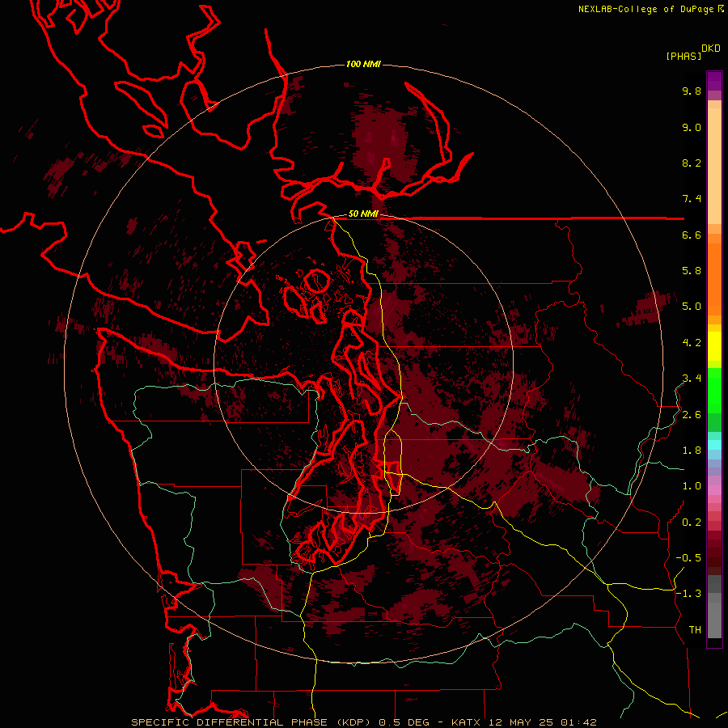Select the 8.2 scale value

pyautogui.click(x=692, y=163)
